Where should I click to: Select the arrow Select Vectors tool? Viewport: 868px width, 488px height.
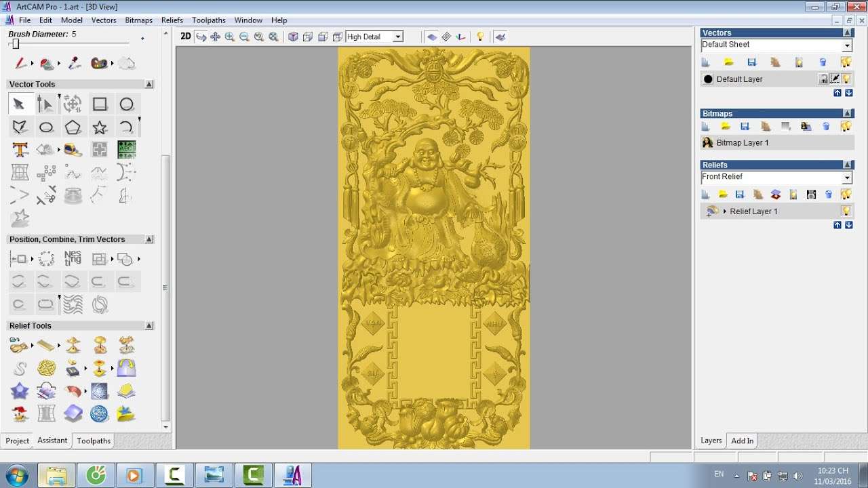19,104
